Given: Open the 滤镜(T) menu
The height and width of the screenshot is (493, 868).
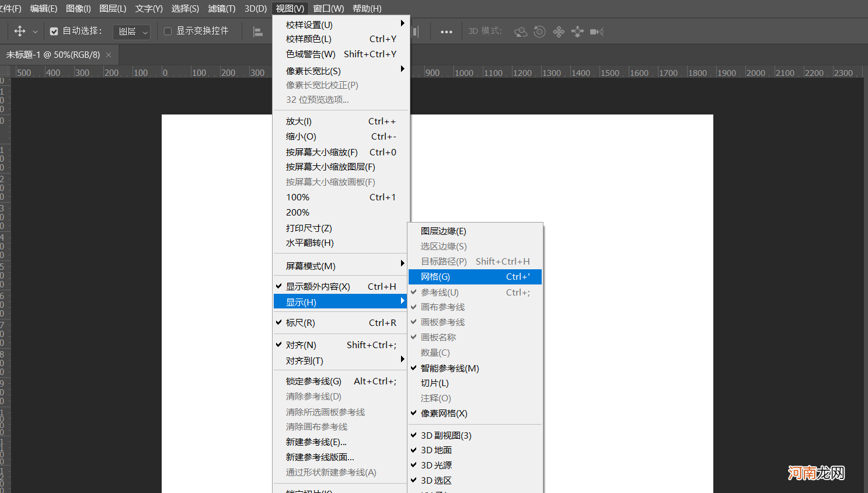Looking at the screenshot, I should point(222,8).
